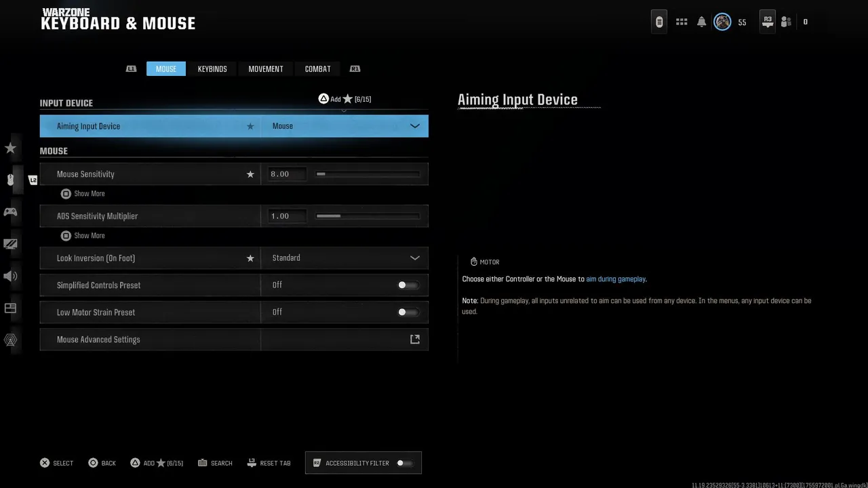The height and width of the screenshot is (488, 868).
Task: Open the Interface sidebar icon
Action: pos(10,308)
